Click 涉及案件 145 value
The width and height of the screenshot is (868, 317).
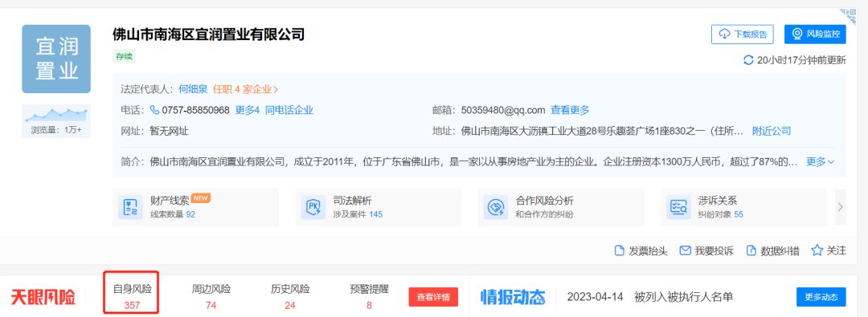click(x=375, y=214)
